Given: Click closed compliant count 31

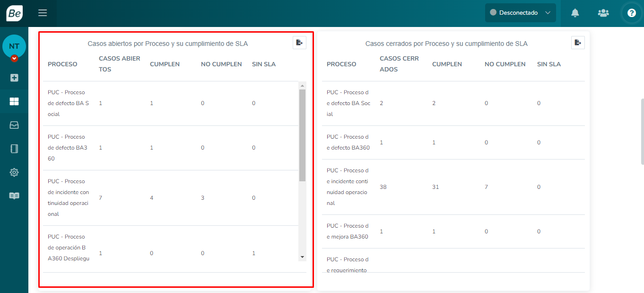Looking at the screenshot, I should point(435,187).
